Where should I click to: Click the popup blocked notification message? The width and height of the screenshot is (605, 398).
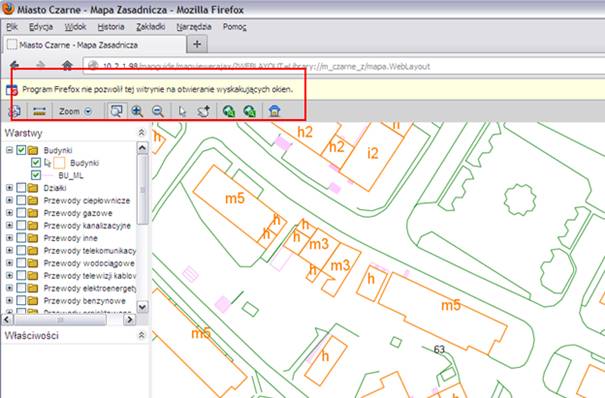pos(157,89)
